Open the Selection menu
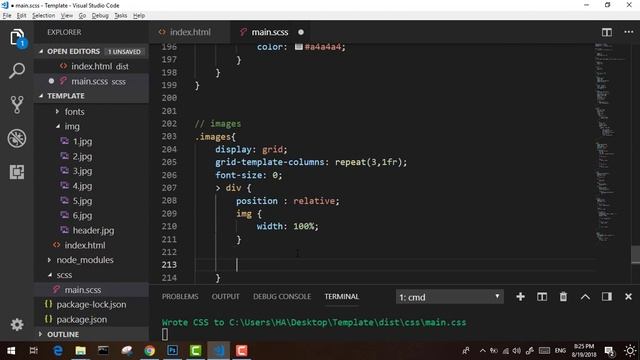640x360 pixels. (x=43, y=16)
